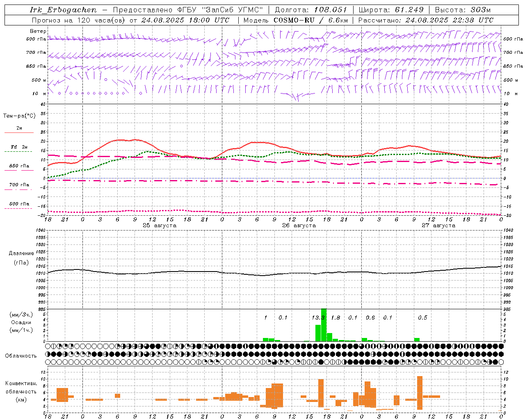The width and height of the screenshot is (525, 420).
Task: Click the calm-wind circle in the 850 гПа row
Action: (181, 66)
